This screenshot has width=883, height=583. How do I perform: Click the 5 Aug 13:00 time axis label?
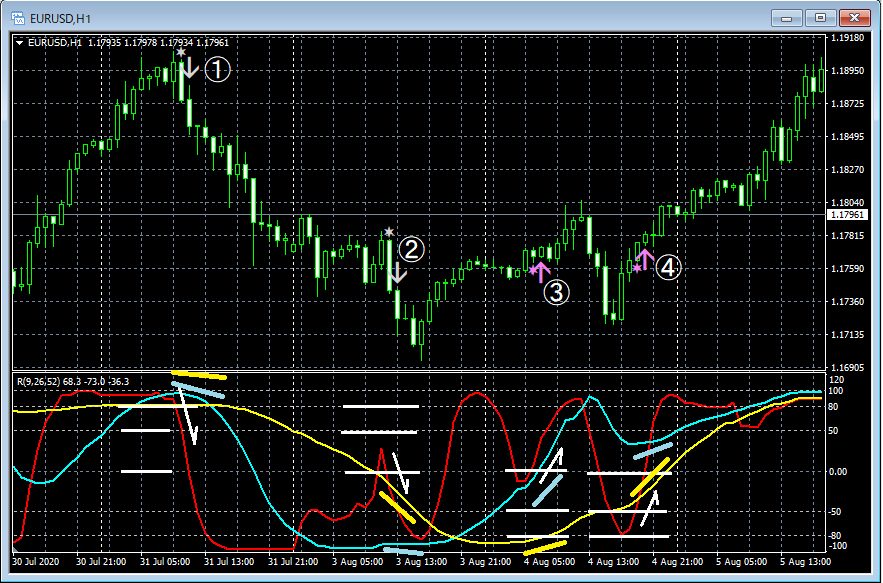coord(805,562)
